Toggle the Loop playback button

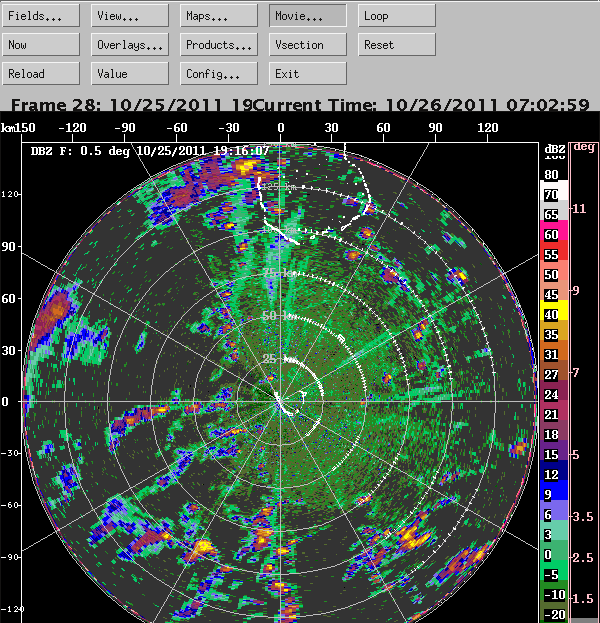pyautogui.click(x=397, y=16)
